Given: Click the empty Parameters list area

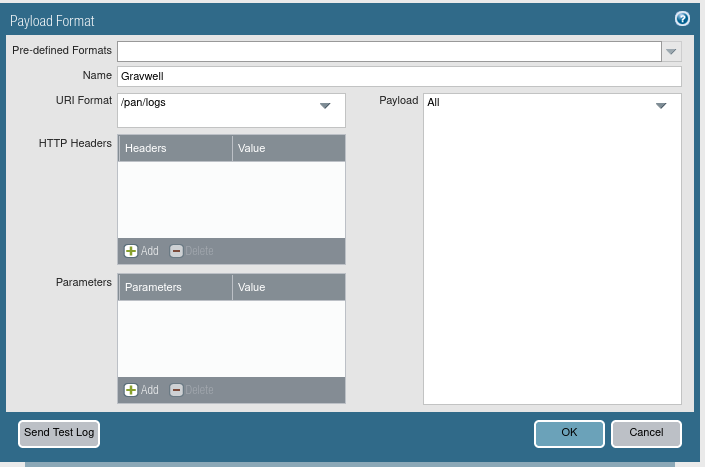Looking at the screenshot, I should click(x=232, y=338).
